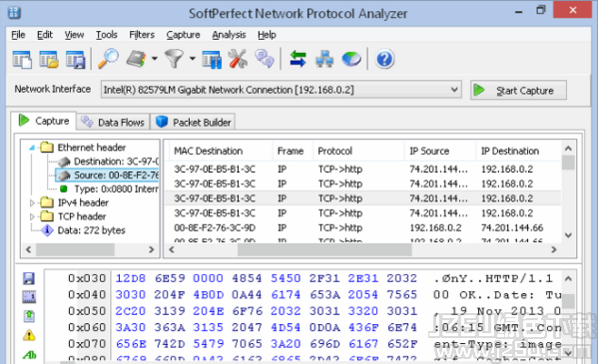
Task: Open the wrench and screwdriver settings icon
Action: tap(238, 59)
